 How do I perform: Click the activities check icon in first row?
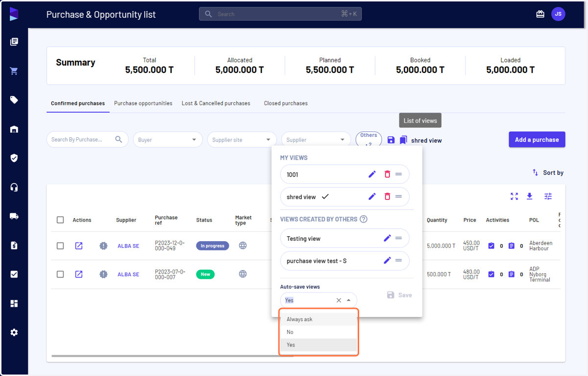tap(491, 246)
